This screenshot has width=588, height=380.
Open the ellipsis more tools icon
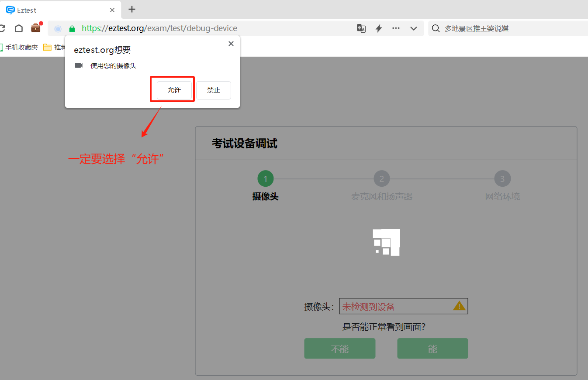(396, 28)
